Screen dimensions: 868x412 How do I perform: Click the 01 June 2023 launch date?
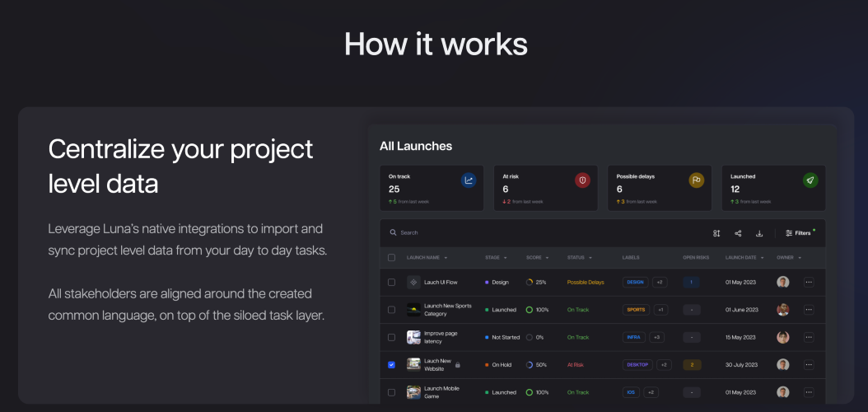(740, 310)
